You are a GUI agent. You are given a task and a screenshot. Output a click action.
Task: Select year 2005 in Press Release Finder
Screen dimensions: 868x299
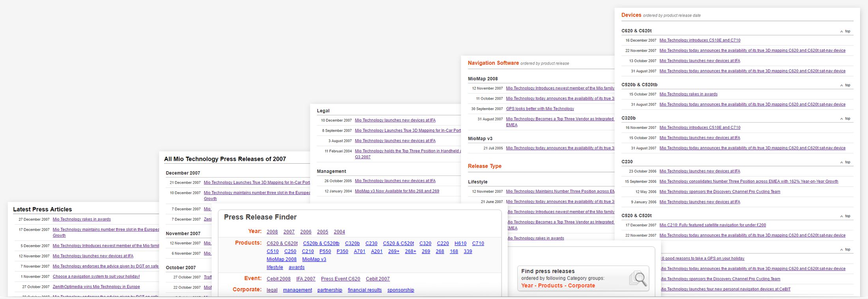[x=322, y=232]
